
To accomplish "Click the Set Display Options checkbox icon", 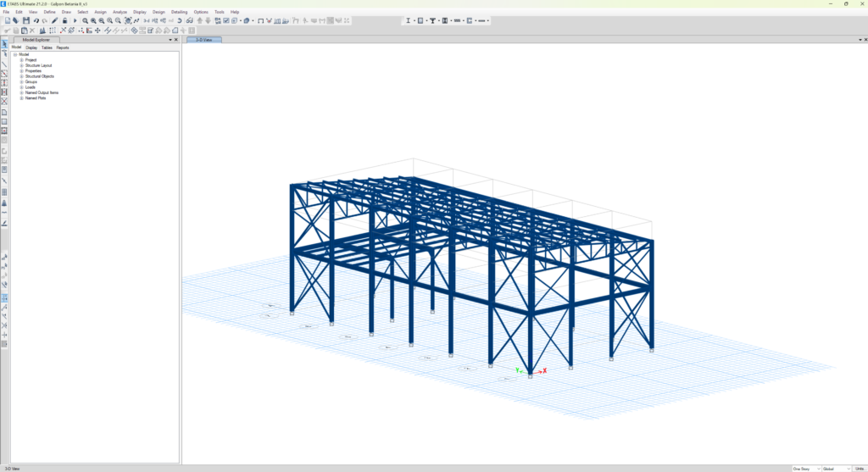I will point(226,20).
